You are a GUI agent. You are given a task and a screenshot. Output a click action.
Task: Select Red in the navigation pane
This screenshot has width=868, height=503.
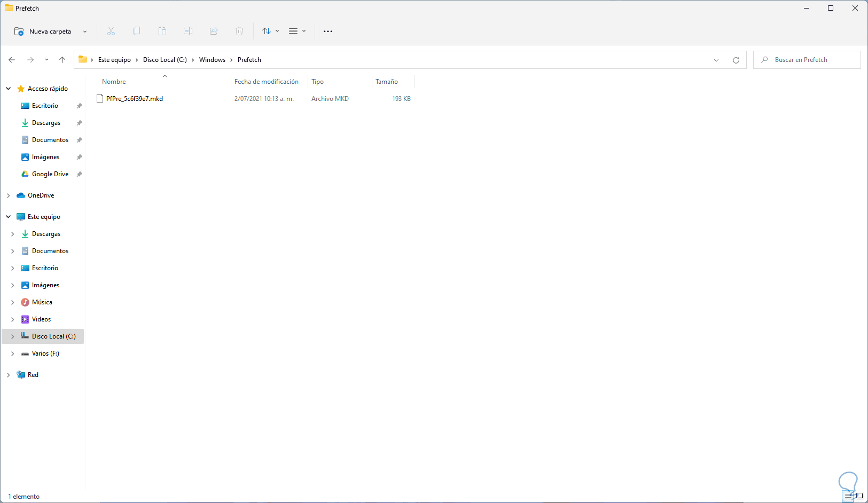click(x=33, y=375)
